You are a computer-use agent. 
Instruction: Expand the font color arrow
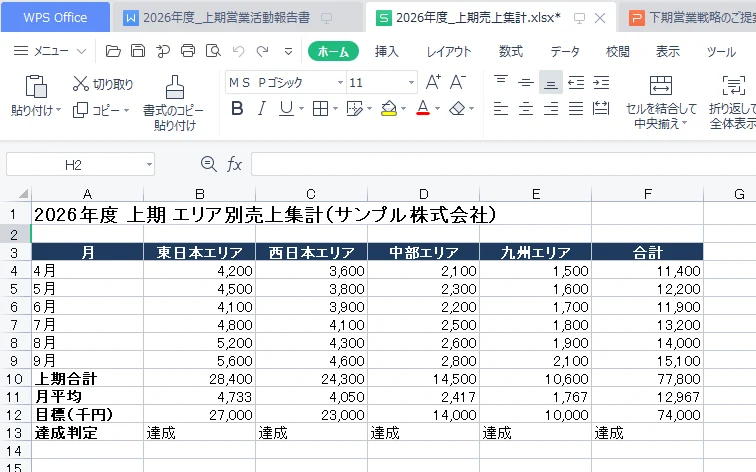tap(437, 109)
